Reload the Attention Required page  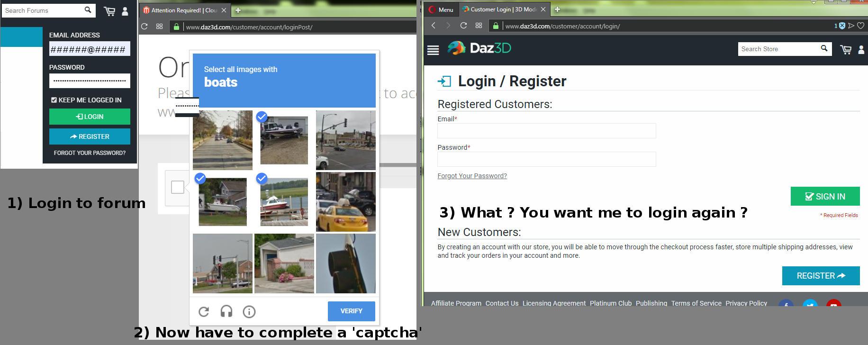pos(145,27)
